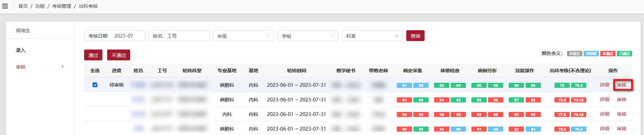
Task: Click the 查询 search button
Action: (x=415, y=36)
